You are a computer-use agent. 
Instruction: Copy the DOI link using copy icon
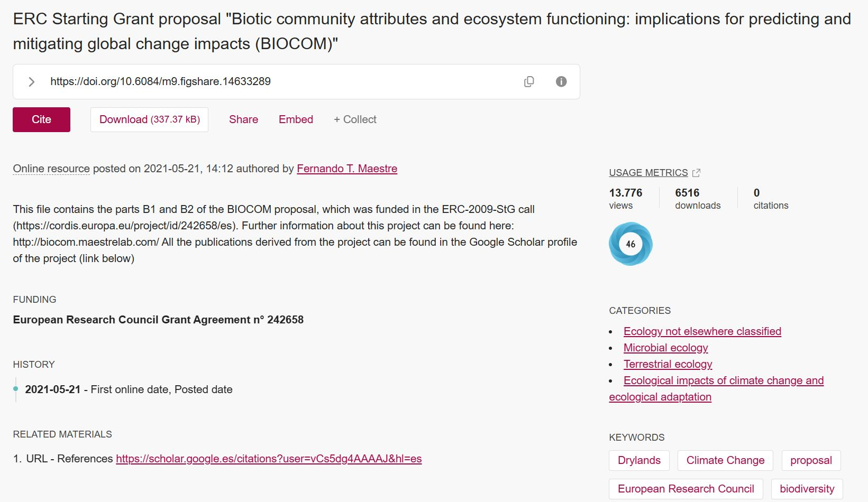coord(528,81)
